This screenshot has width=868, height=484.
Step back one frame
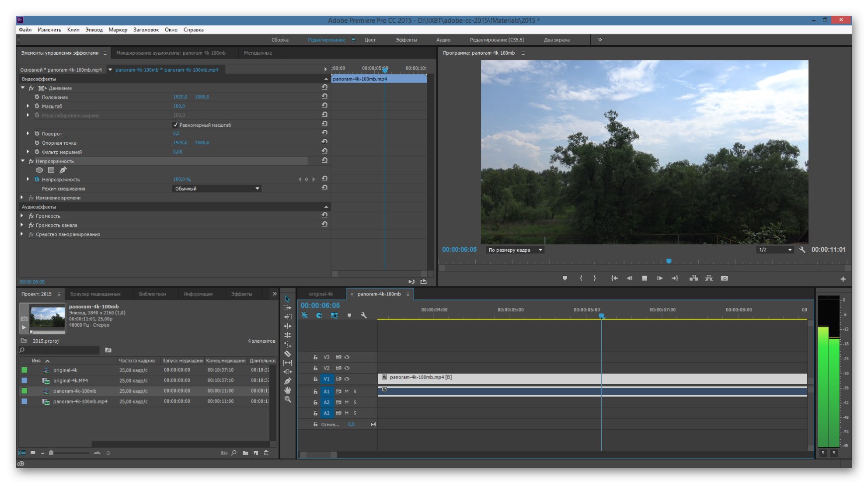[x=629, y=279]
